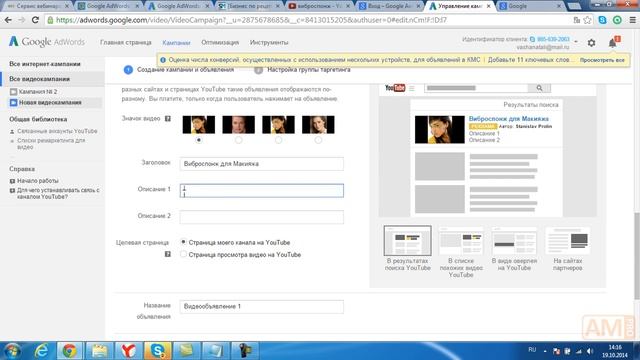Choose the fourth video thumbnail image

click(318, 124)
